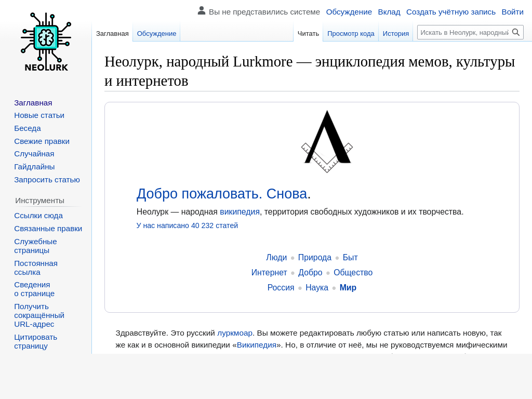Open the Гайдлайны link

pos(34,167)
